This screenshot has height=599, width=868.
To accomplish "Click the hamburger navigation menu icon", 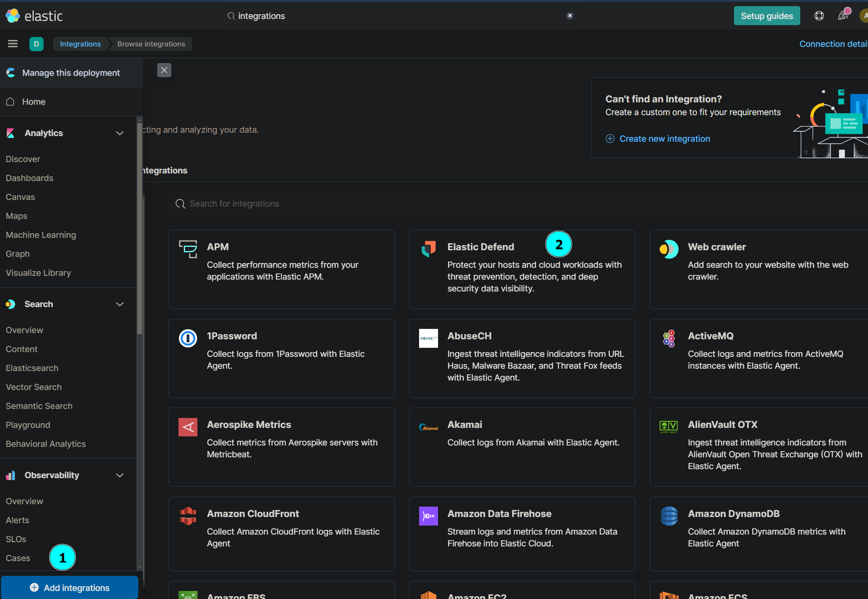I will tap(13, 44).
